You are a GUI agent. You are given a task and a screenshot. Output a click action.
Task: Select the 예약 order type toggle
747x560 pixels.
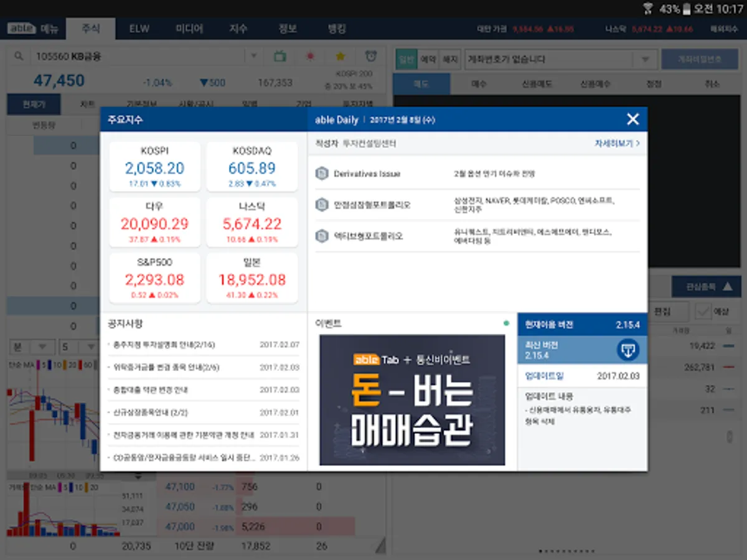428,59
